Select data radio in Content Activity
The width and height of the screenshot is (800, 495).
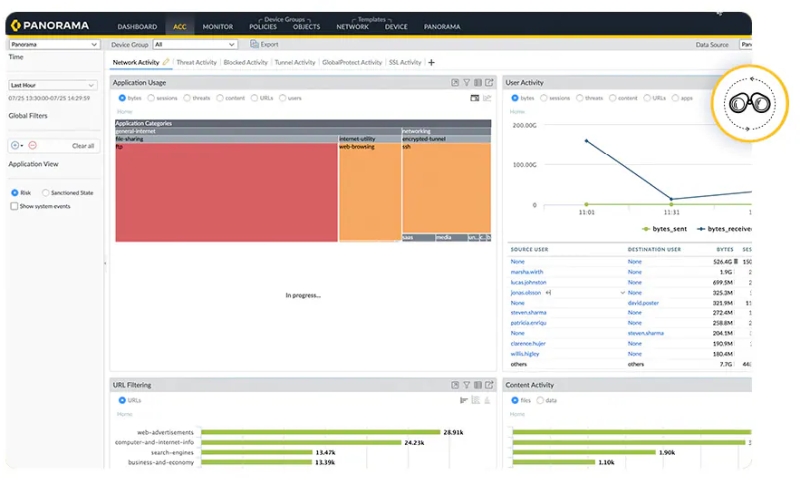540,401
